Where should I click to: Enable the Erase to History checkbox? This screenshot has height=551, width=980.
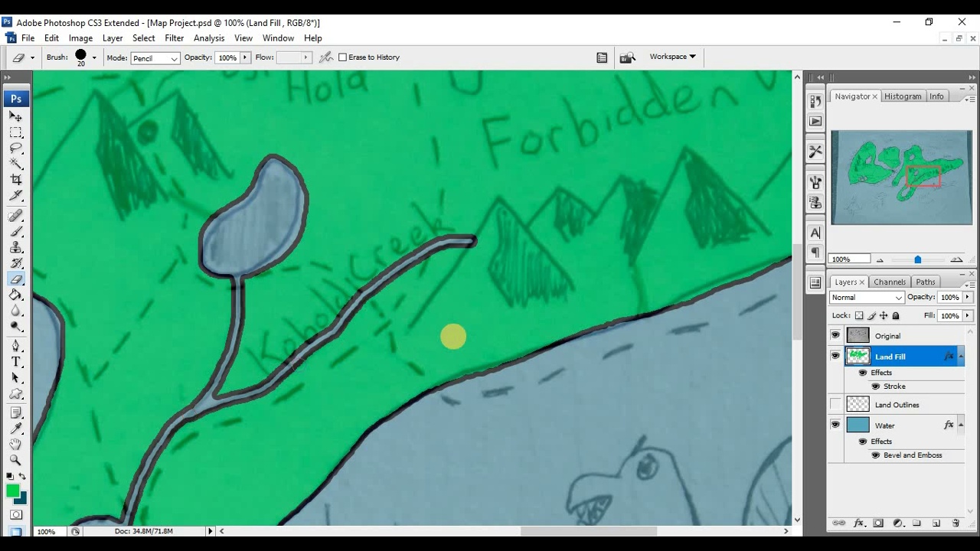click(x=343, y=57)
